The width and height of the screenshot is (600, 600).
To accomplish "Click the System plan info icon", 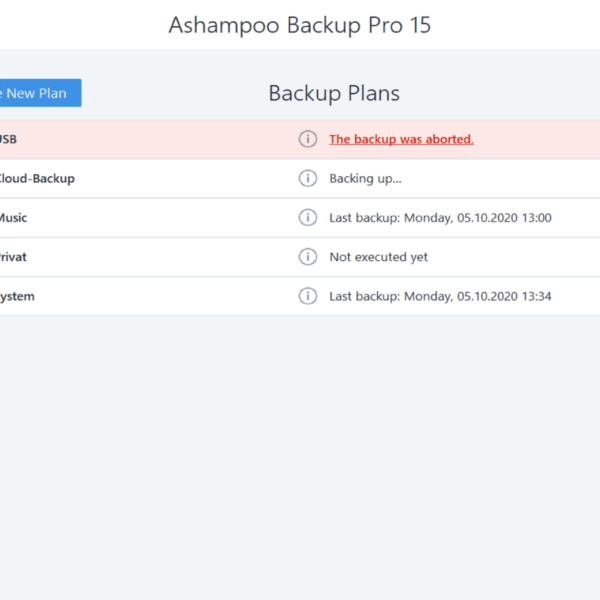I will 308,296.
